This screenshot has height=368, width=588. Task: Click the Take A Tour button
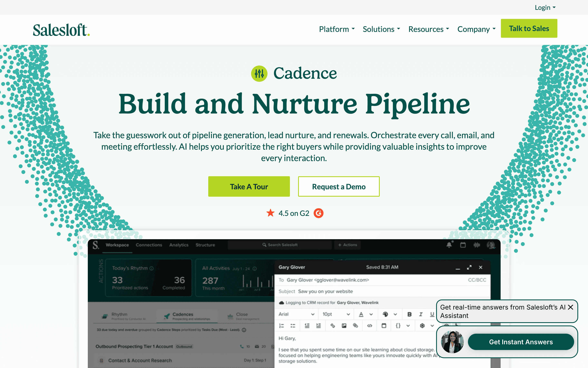(249, 186)
